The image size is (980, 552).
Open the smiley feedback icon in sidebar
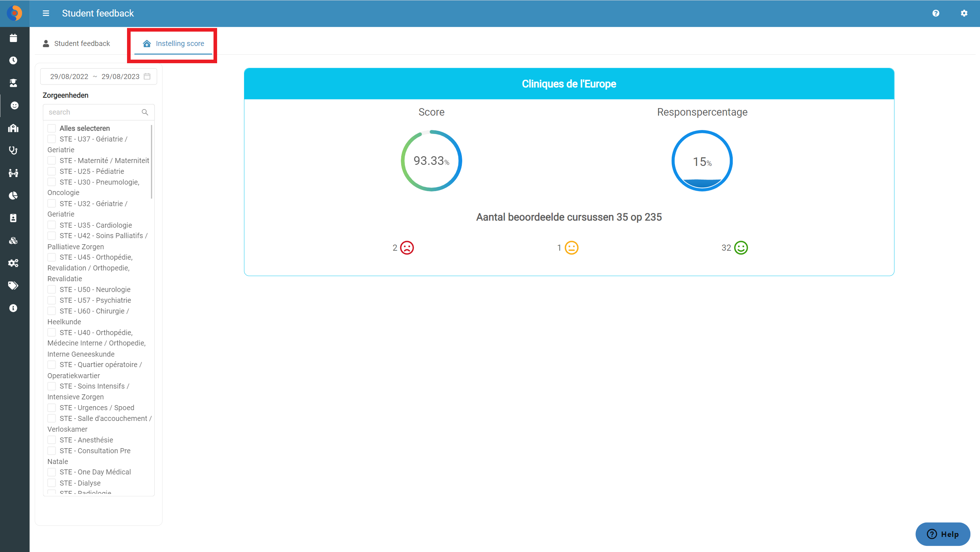(x=14, y=106)
